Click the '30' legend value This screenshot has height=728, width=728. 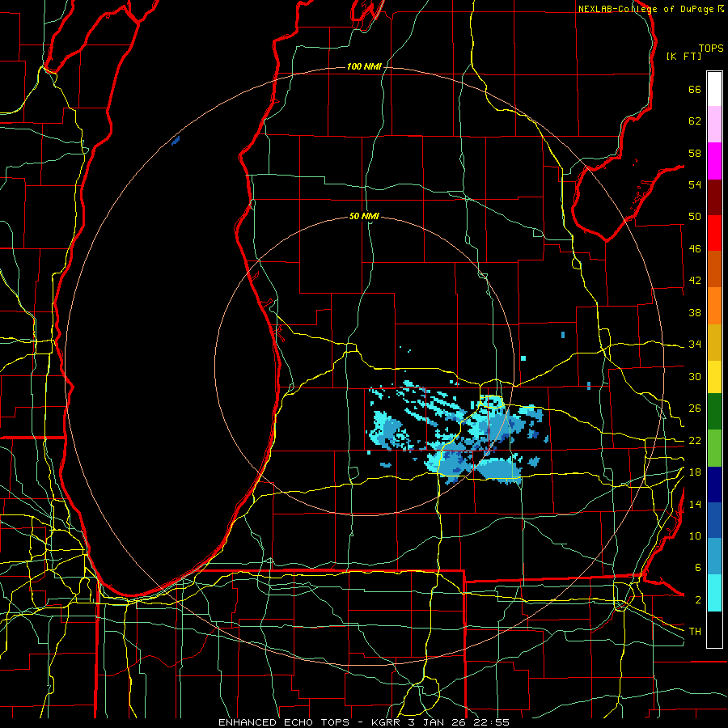(x=695, y=376)
